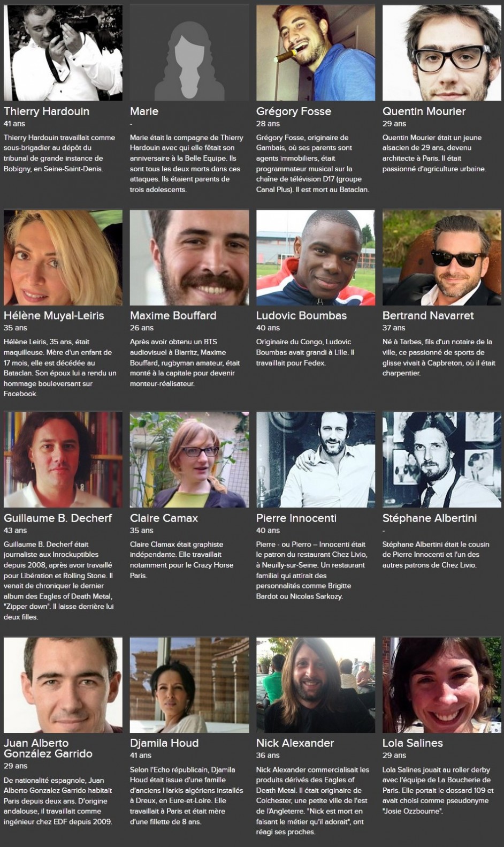Click the Juan Alberto González Garrido heading

click(48, 748)
